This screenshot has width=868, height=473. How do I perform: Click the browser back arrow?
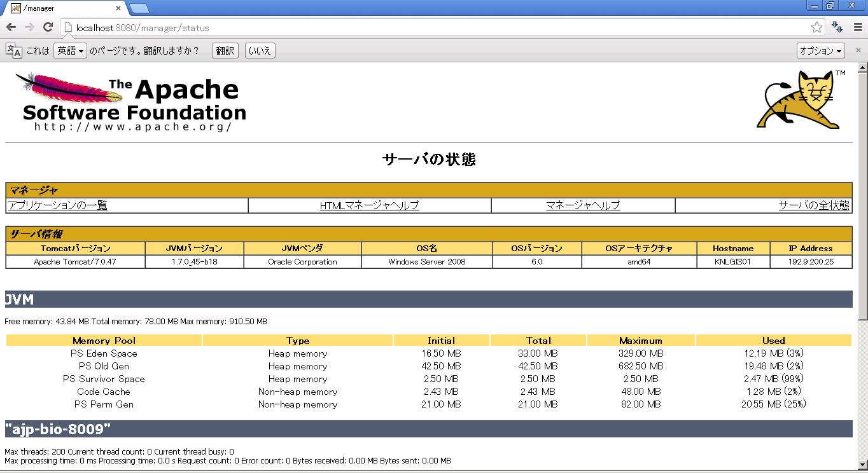11,27
